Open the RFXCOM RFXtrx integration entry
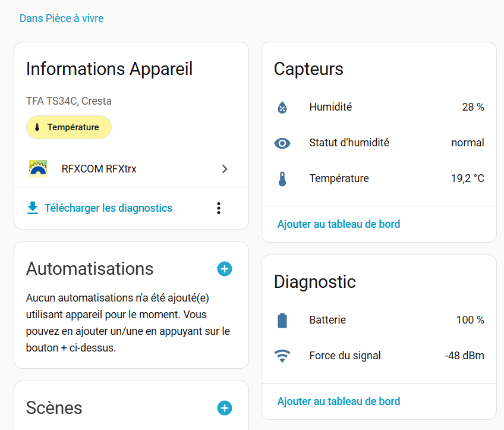The height and width of the screenshot is (430, 504). pyautogui.click(x=99, y=169)
